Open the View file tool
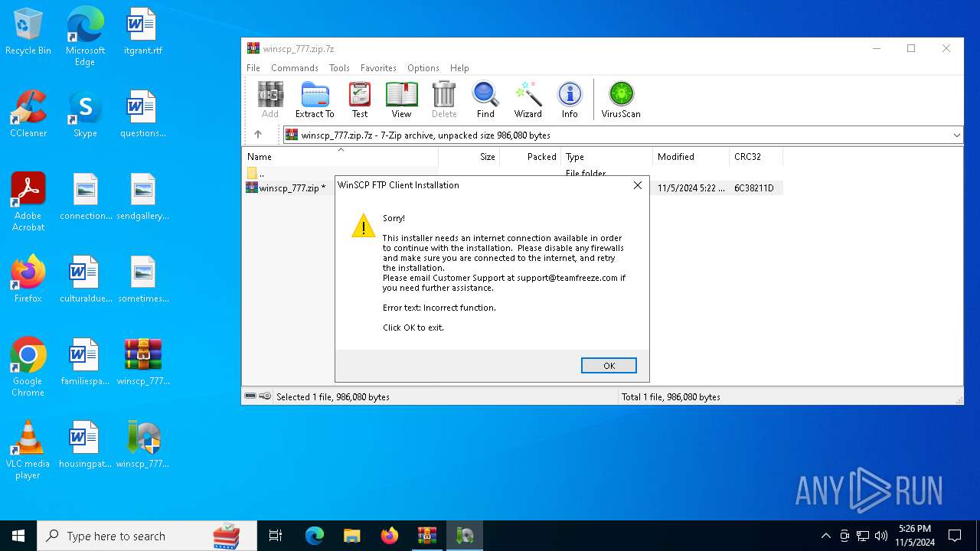980x551 pixels. (401, 100)
